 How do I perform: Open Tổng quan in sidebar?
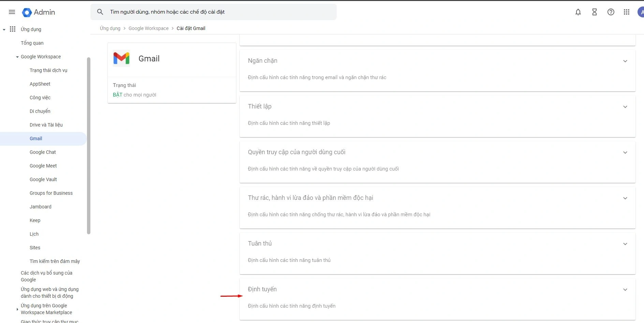pos(32,43)
